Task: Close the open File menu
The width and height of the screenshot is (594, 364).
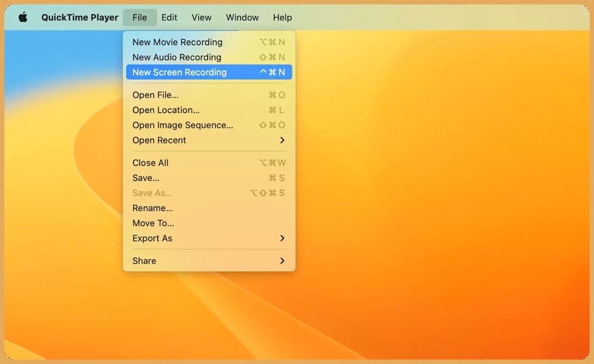Action: (x=140, y=17)
